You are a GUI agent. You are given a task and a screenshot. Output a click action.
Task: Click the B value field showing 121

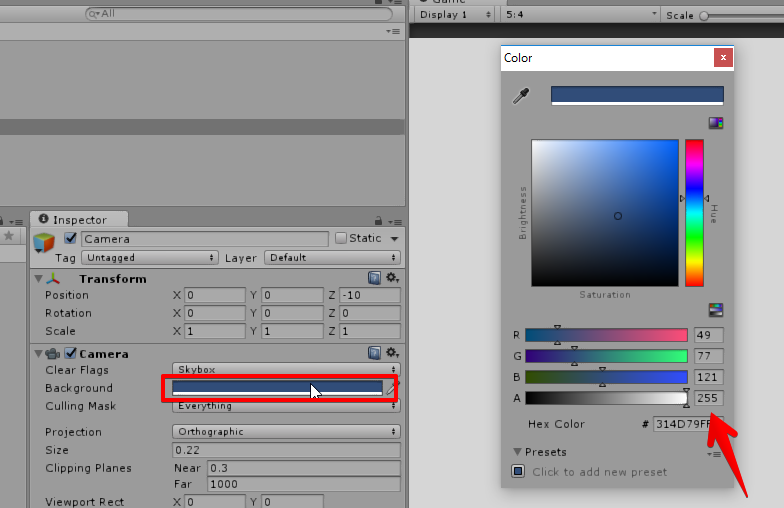(x=708, y=377)
